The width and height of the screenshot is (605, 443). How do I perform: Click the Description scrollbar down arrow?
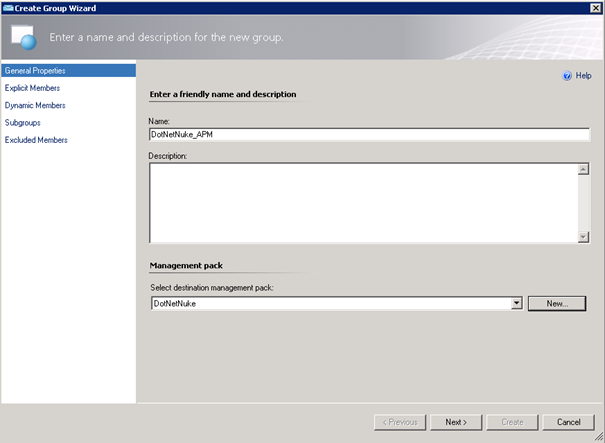point(583,236)
